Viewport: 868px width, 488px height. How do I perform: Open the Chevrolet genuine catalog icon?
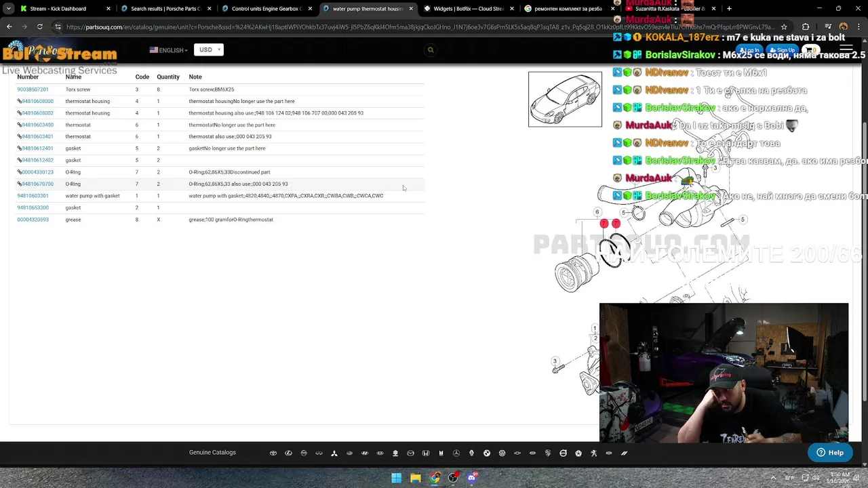pyautogui.click(x=517, y=453)
